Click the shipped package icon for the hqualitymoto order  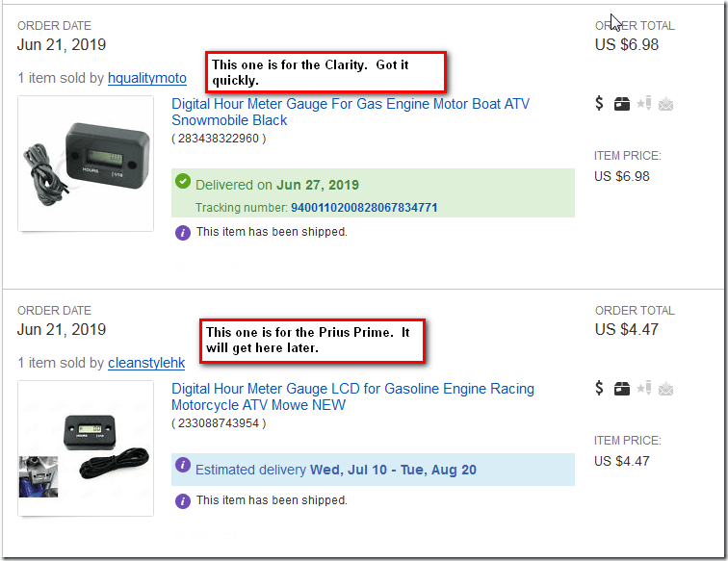click(x=622, y=104)
